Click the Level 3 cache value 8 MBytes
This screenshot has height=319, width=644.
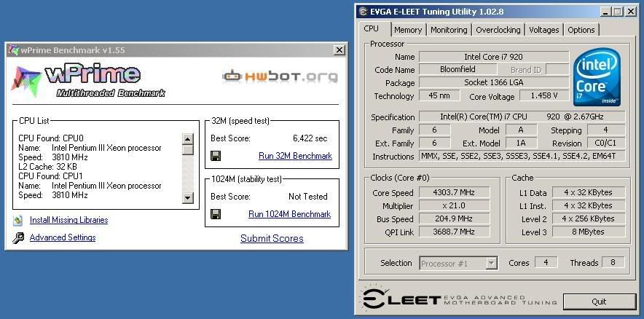(x=588, y=232)
